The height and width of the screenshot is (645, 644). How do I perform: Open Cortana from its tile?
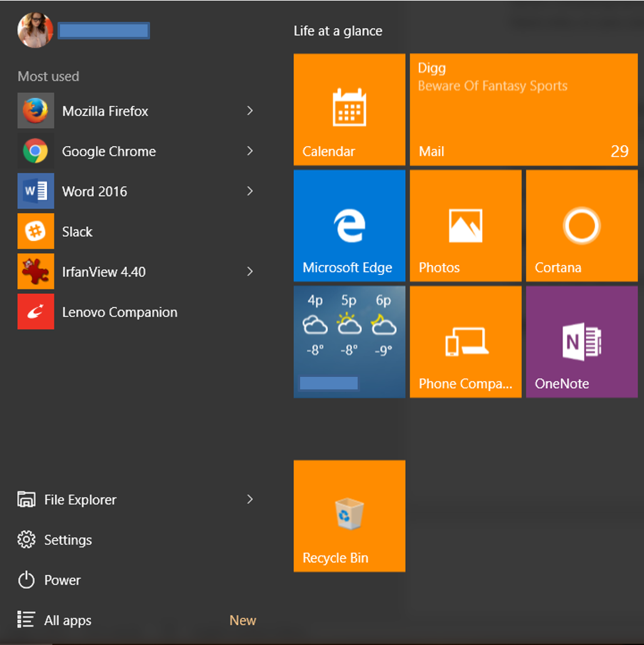pyautogui.click(x=581, y=226)
